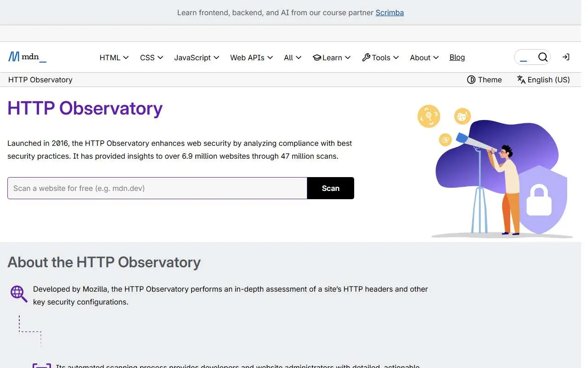This screenshot has width=588, height=368.
Task: Click the search magnifier icon
Action: pos(543,57)
